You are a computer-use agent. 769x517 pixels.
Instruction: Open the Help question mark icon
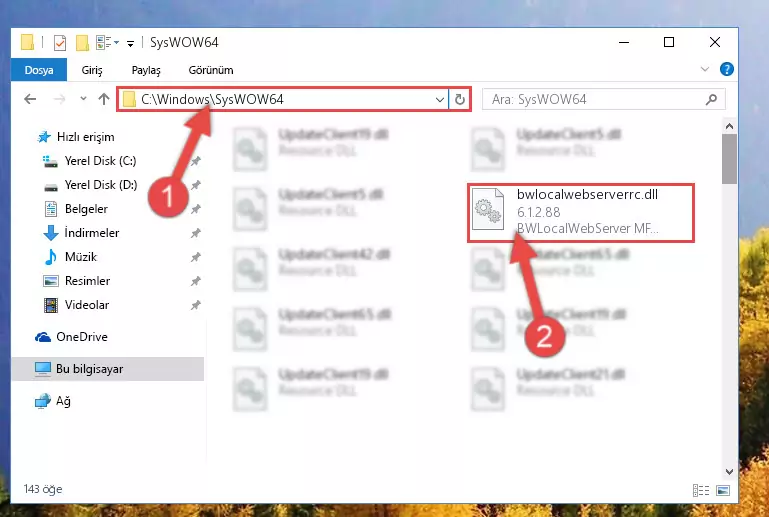click(x=726, y=69)
